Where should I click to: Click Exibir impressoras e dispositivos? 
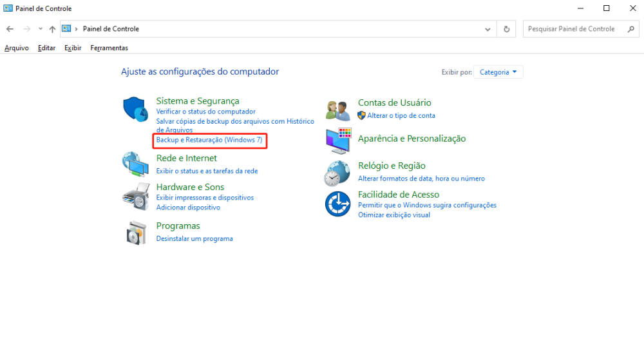205,198
